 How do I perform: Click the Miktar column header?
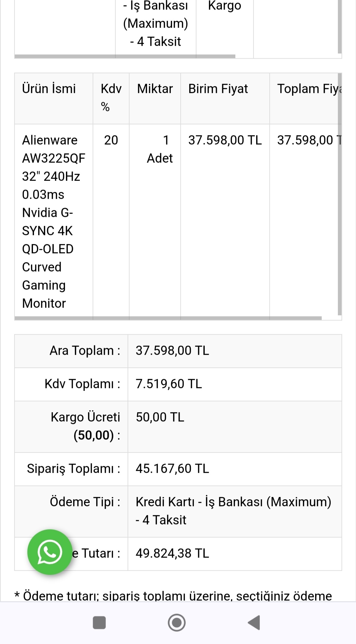(x=155, y=89)
